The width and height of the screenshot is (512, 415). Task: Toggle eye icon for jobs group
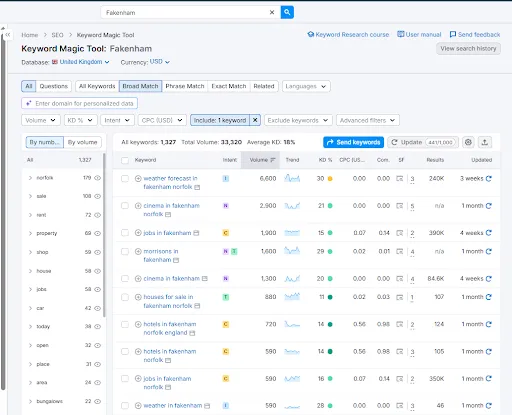tap(97, 289)
